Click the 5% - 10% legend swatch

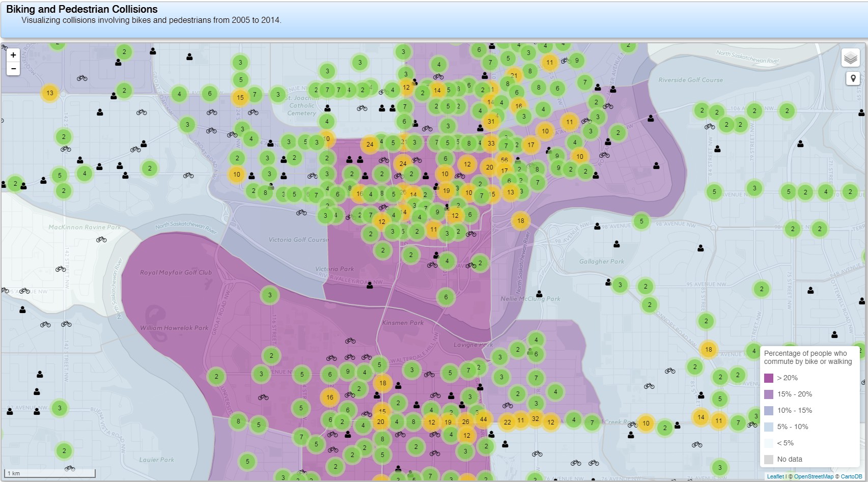[x=769, y=427]
